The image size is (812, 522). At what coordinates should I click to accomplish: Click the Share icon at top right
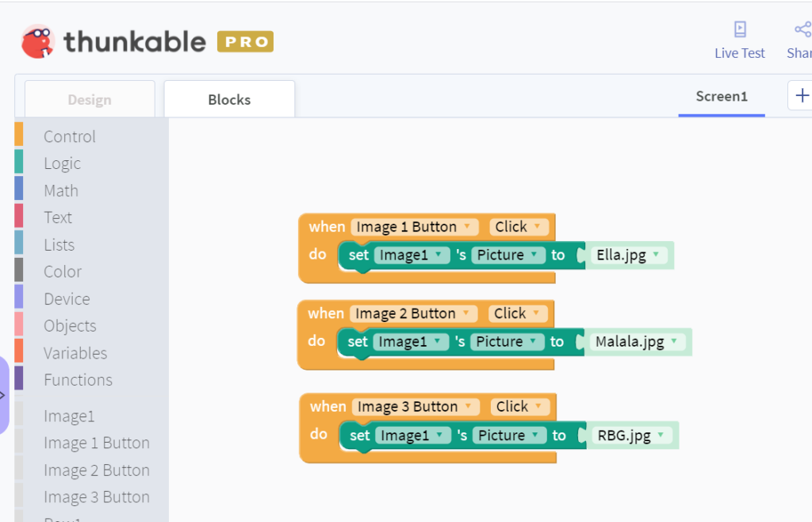click(803, 29)
